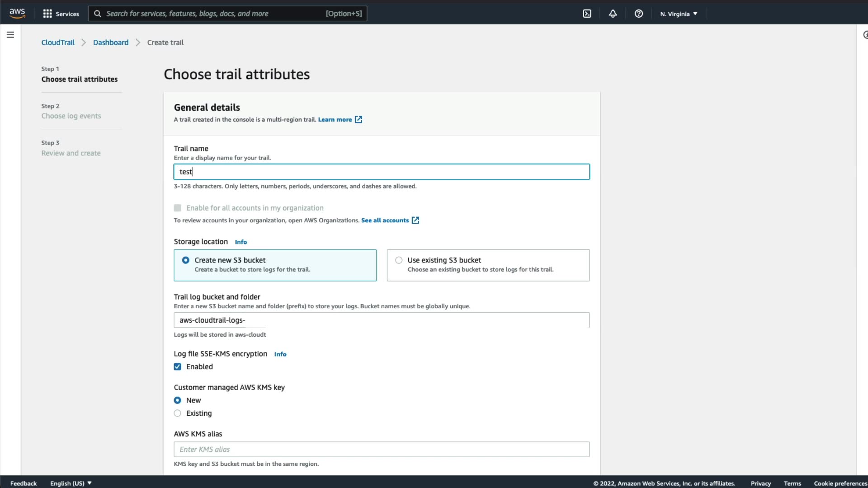Click the external link icon beside Learn more
Viewport: 868px width, 488px height.
pos(359,119)
